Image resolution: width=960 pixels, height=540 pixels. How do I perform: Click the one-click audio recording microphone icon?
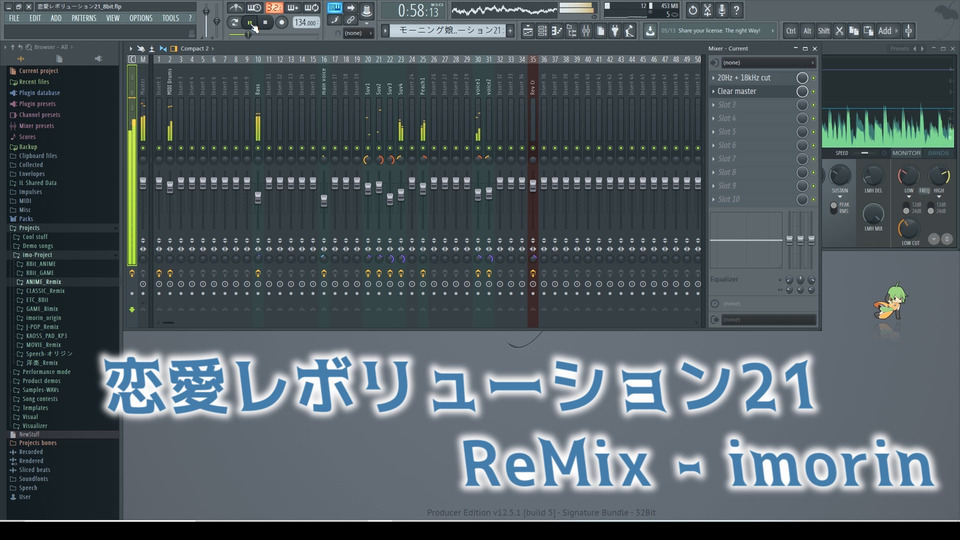pos(722,10)
